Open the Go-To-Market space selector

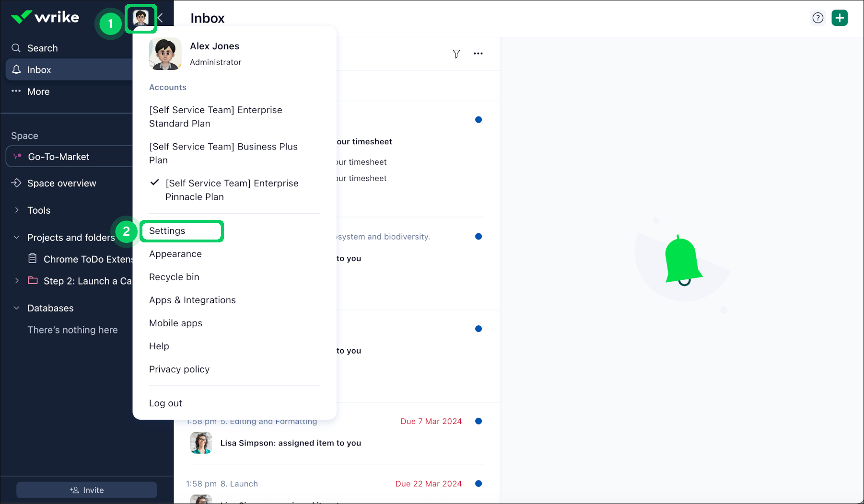(67, 157)
